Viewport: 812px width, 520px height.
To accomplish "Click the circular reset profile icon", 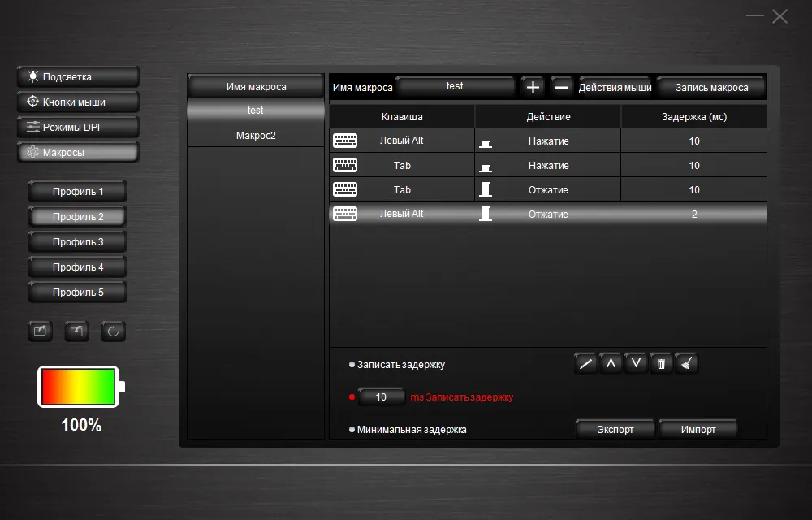I will pos(113,331).
